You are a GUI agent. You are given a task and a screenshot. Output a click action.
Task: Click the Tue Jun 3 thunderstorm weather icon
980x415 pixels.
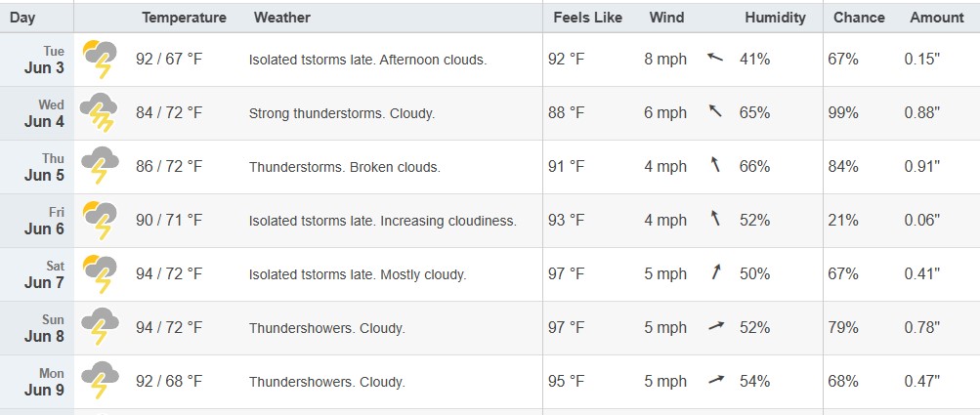tap(100, 60)
